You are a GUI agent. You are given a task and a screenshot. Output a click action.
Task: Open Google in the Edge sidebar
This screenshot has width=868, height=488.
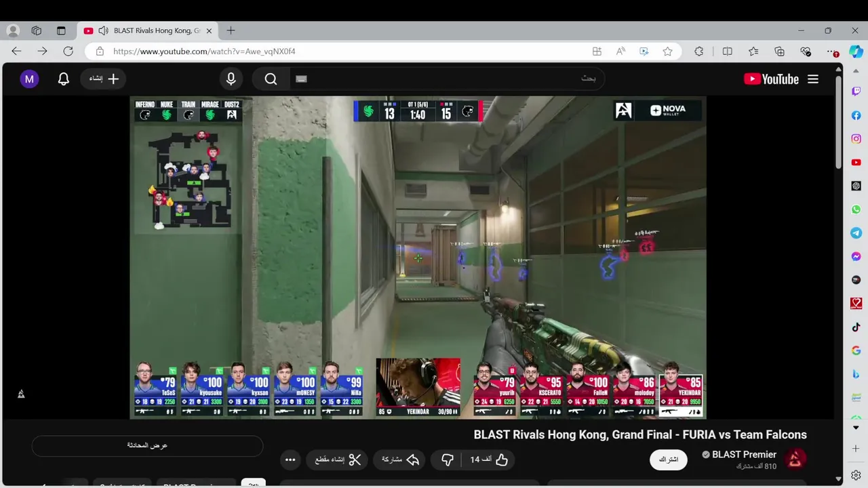pos(856,350)
